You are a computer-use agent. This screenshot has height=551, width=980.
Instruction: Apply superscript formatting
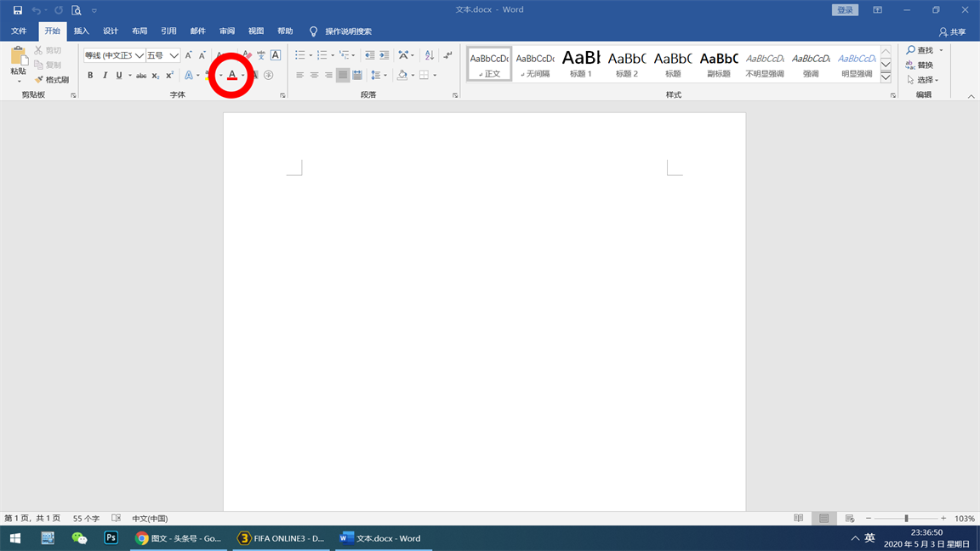click(169, 76)
